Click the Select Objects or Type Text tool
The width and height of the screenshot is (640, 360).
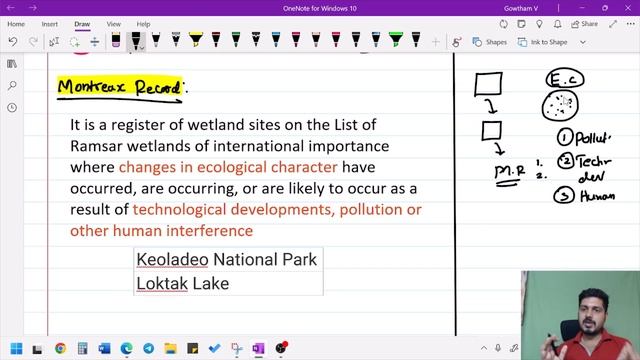(54, 42)
